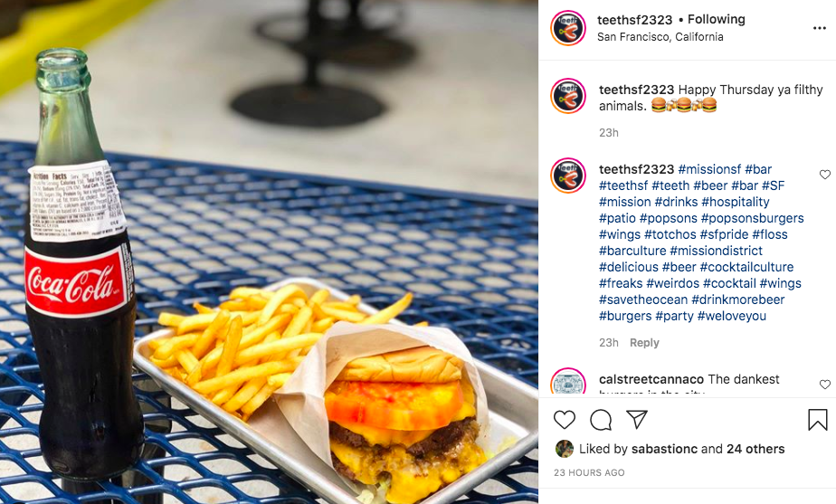Click teethsf2323 avatar beside the caption
Screen dimensions: 836x504
pyautogui.click(x=568, y=96)
